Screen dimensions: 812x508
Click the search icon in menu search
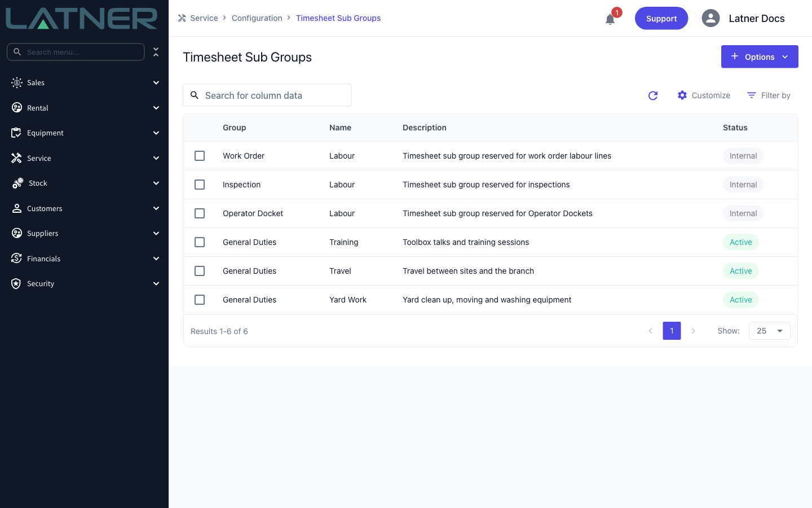click(17, 52)
